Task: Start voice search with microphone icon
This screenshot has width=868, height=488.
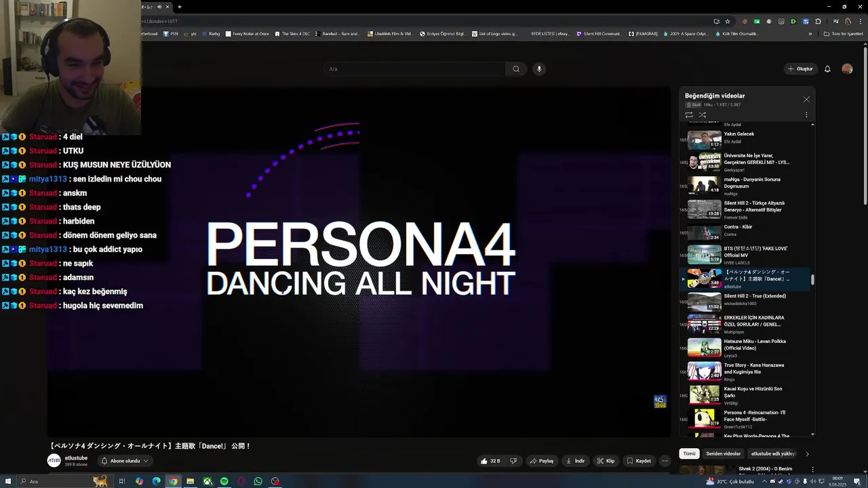Action: 539,68
